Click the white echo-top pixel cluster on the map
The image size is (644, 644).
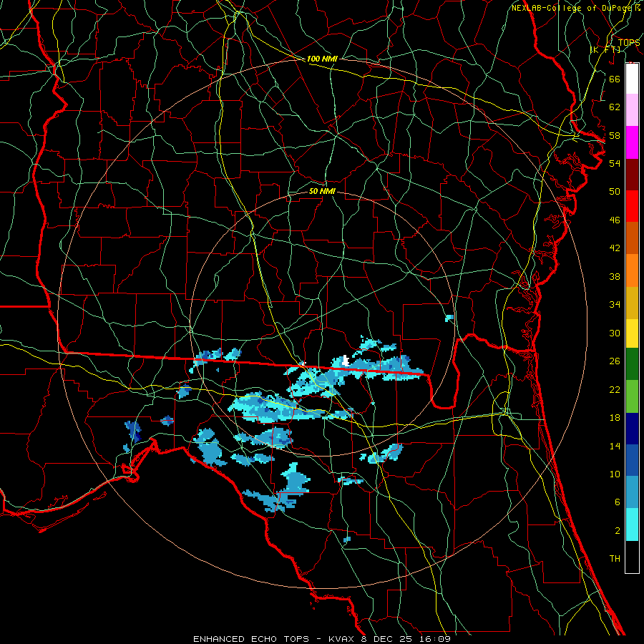point(346,361)
